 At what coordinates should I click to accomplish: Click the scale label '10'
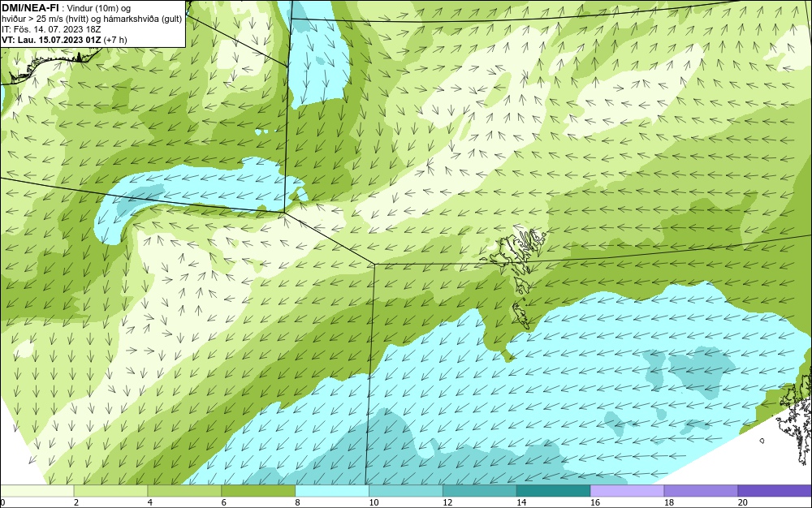[x=374, y=502]
